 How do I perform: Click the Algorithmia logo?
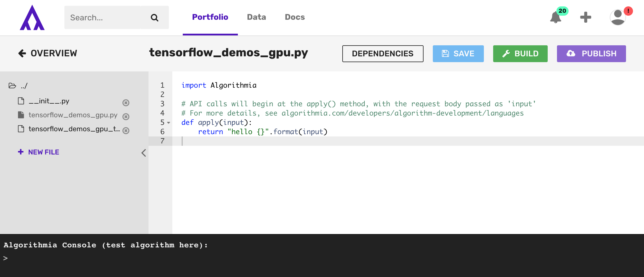32,17
